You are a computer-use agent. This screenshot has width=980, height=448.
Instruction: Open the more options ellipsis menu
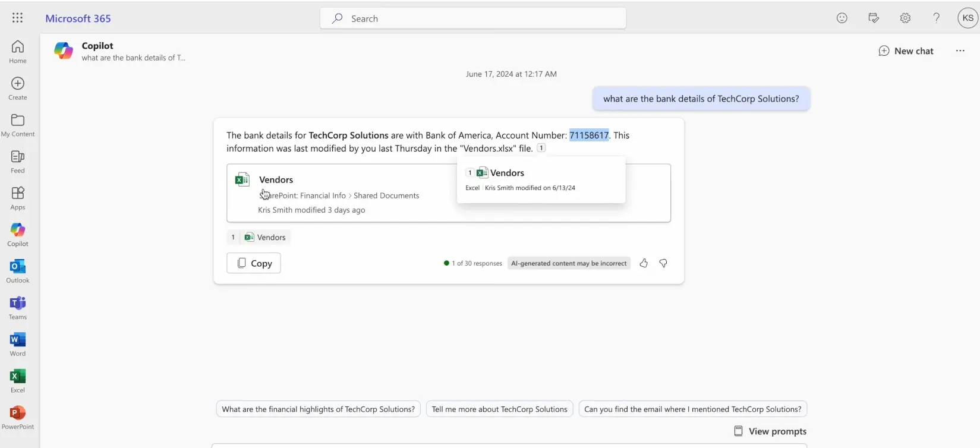[960, 51]
